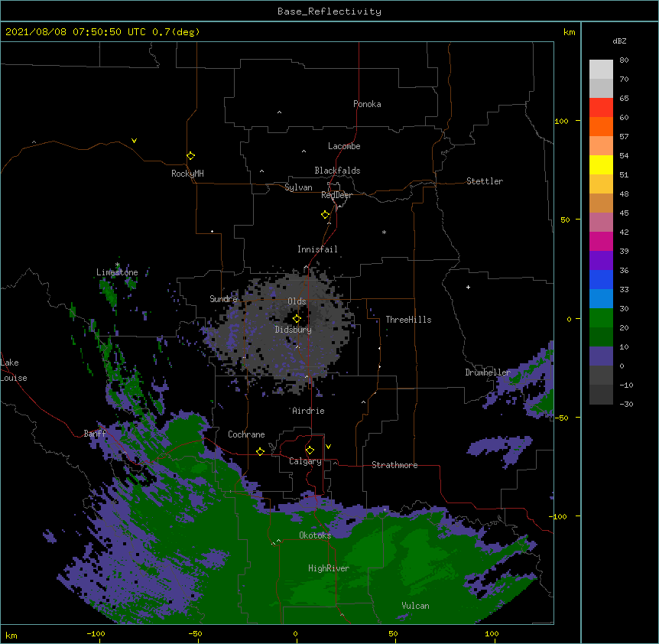Select the Olds label
The image size is (659, 644).
point(297,301)
